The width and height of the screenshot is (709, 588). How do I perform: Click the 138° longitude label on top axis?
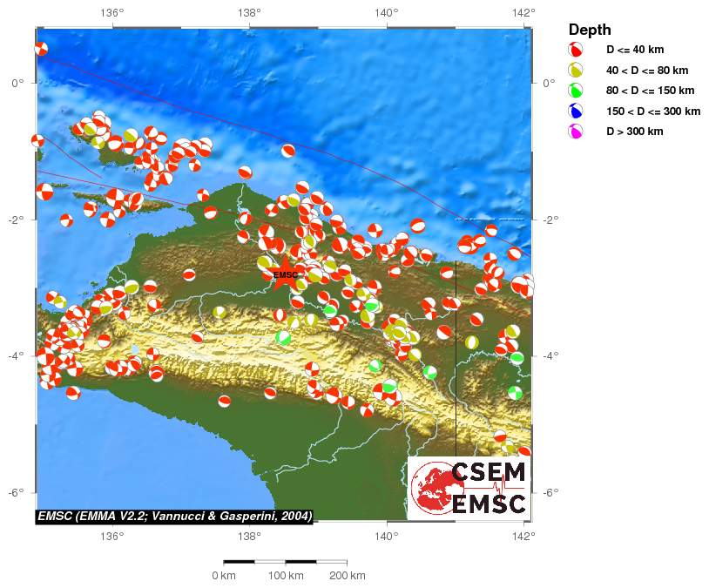(249, 12)
